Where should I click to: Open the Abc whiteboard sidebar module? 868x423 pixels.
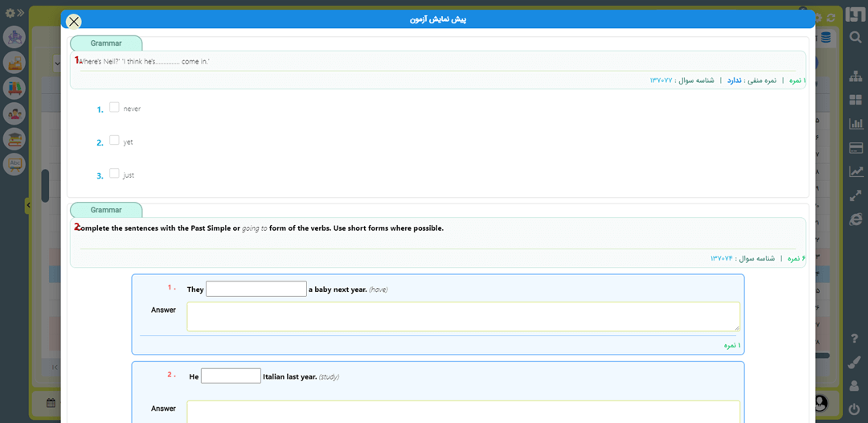(x=14, y=164)
